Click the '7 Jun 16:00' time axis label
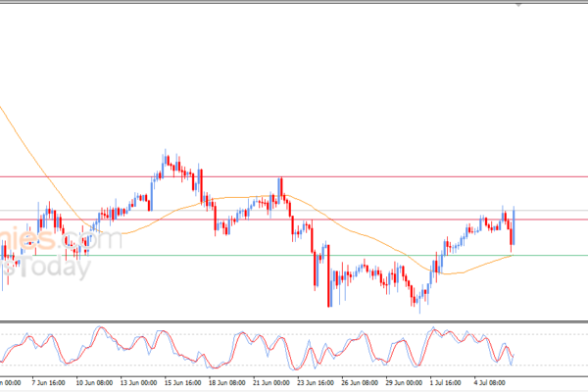 pos(48,383)
